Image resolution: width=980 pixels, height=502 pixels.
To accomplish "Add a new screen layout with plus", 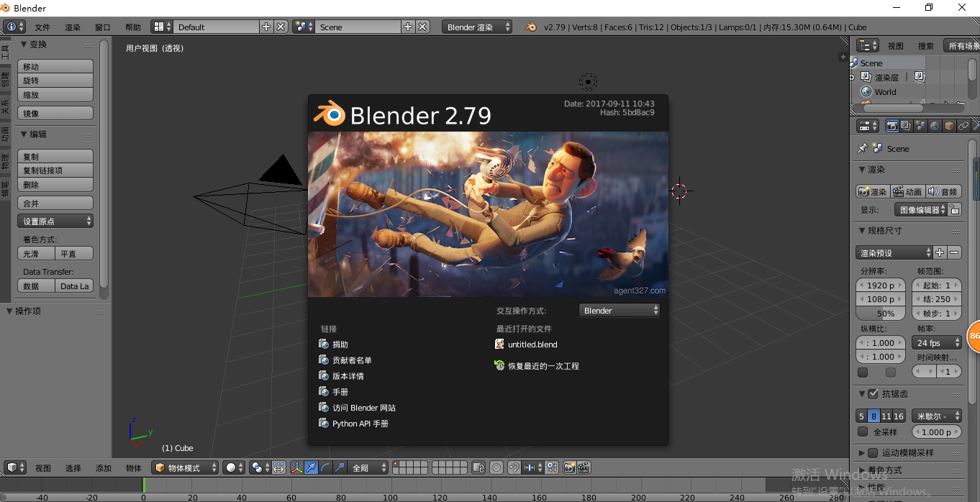I will 266,27.
